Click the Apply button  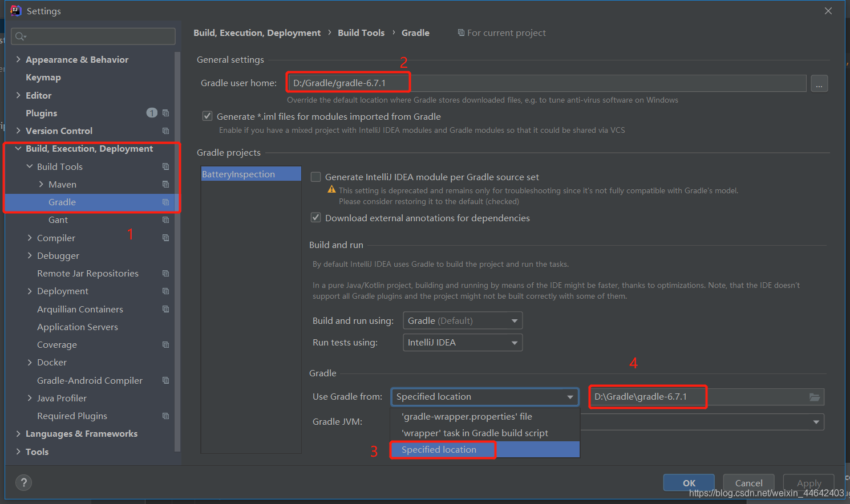point(808,483)
